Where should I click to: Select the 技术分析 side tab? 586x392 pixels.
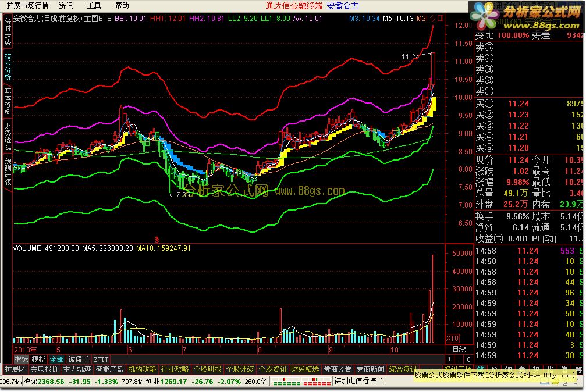coord(8,66)
